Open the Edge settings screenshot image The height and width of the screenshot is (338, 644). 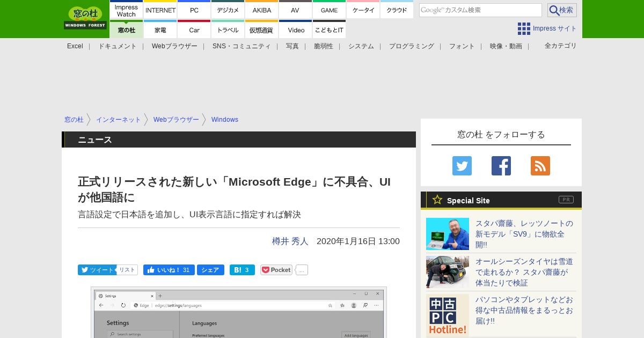click(x=239, y=312)
